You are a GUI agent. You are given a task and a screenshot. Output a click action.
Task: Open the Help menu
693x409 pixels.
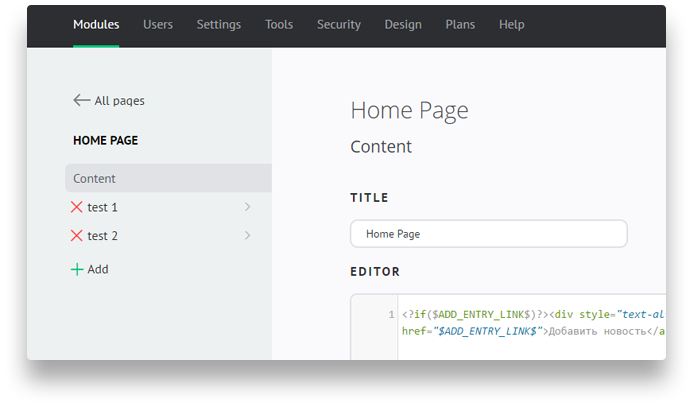(511, 24)
